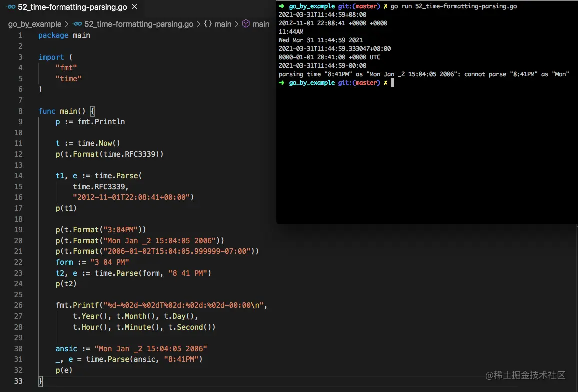Click the 'import' keyword

click(x=51, y=57)
